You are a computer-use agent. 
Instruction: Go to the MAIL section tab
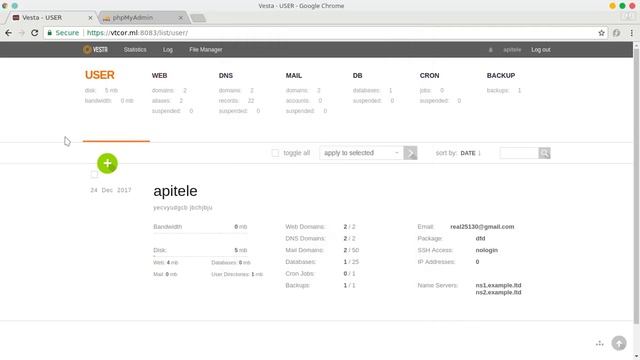(293, 76)
